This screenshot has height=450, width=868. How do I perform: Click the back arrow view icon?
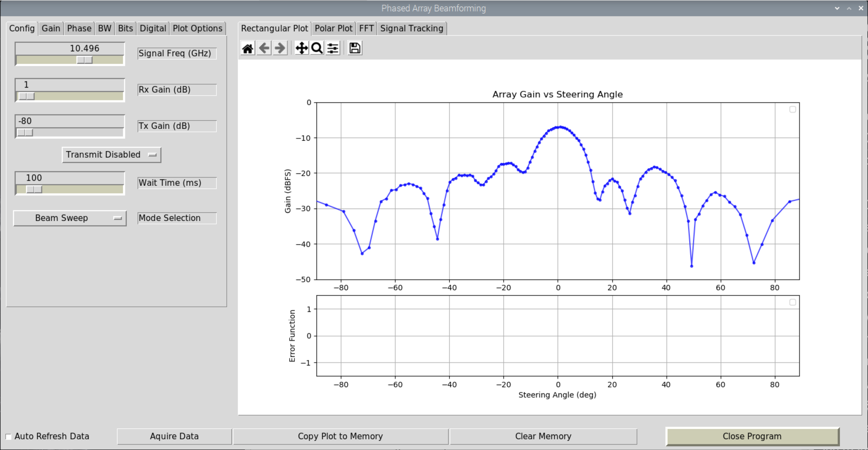coord(264,49)
